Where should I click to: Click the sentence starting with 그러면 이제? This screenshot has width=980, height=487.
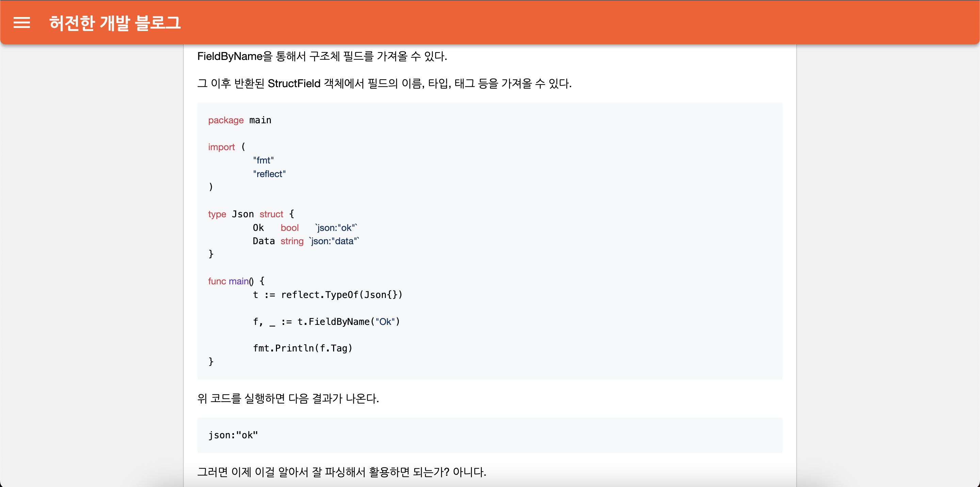(x=341, y=472)
